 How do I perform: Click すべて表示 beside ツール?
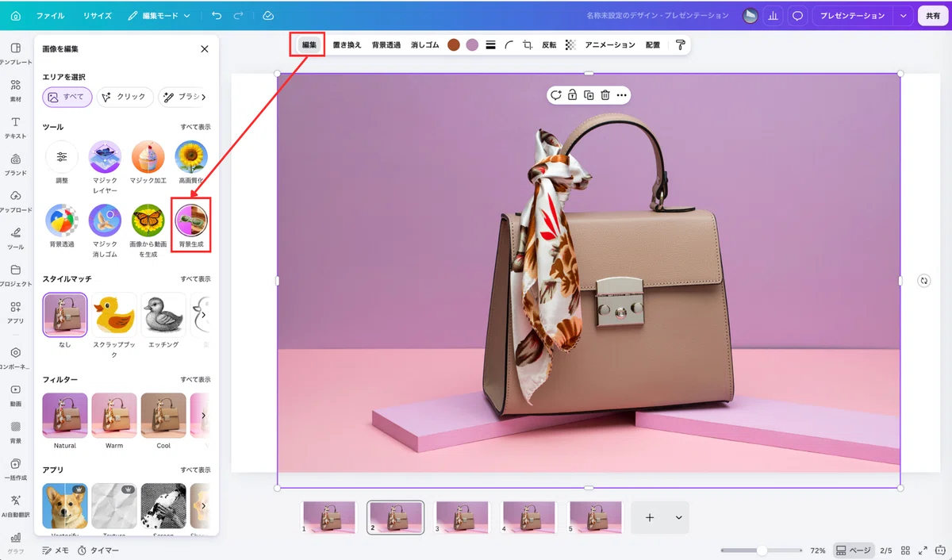coord(195,127)
